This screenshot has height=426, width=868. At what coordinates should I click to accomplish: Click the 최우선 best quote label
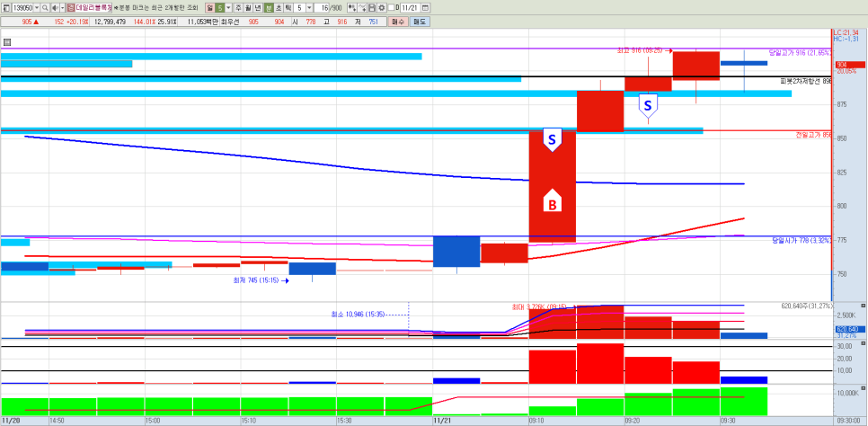tap(231, 22)
